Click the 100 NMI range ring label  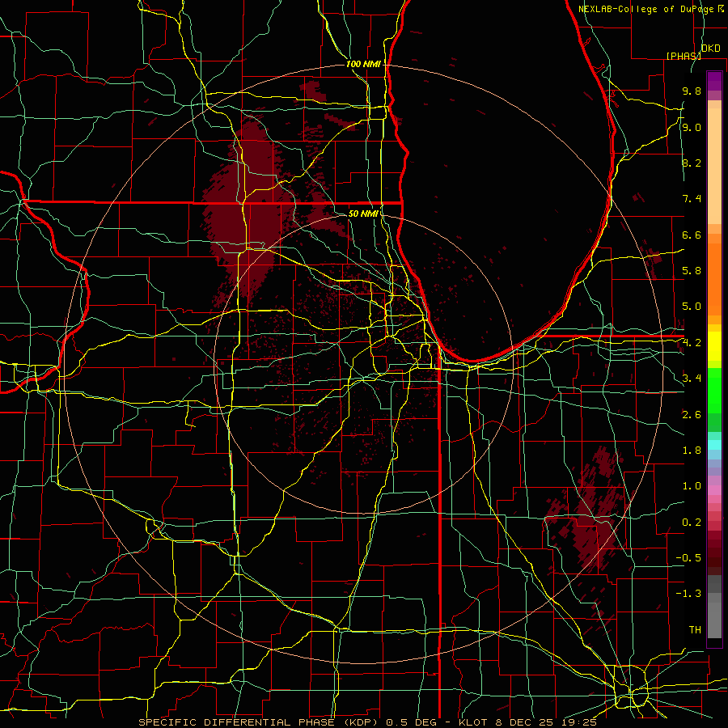pyautogui.click(x=363, y=64)
